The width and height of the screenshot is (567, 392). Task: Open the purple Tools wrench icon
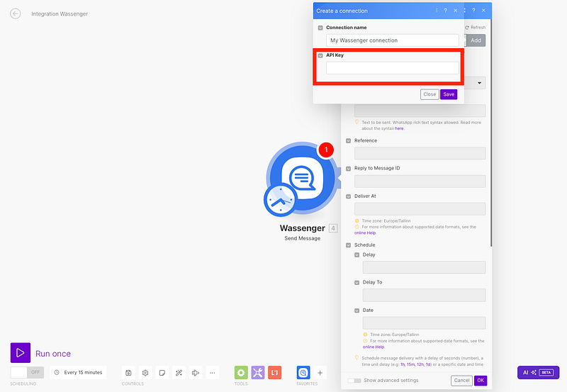coord(258,372)
